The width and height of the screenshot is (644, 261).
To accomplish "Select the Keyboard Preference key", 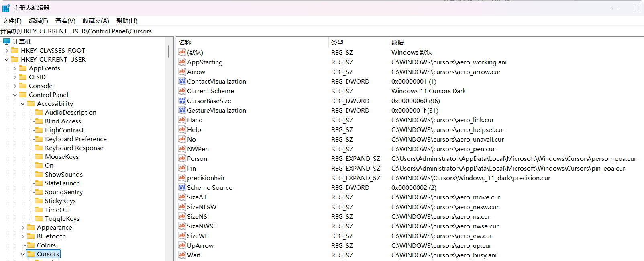I will point(76,139).
